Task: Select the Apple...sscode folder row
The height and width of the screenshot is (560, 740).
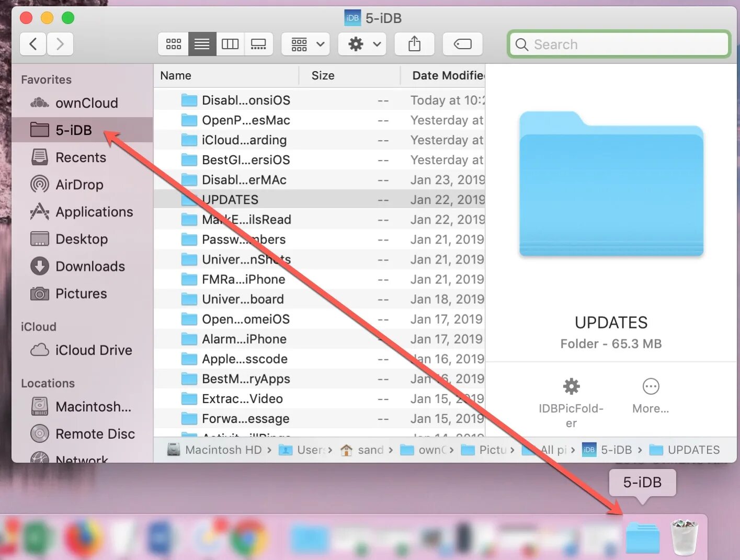Action: [x=320, y=359]
